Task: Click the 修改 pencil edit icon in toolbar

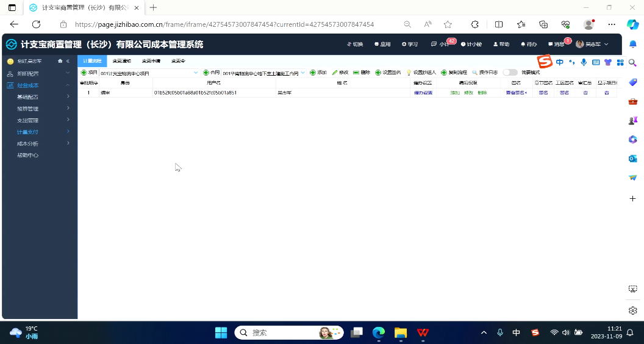Action: (335, 73)
